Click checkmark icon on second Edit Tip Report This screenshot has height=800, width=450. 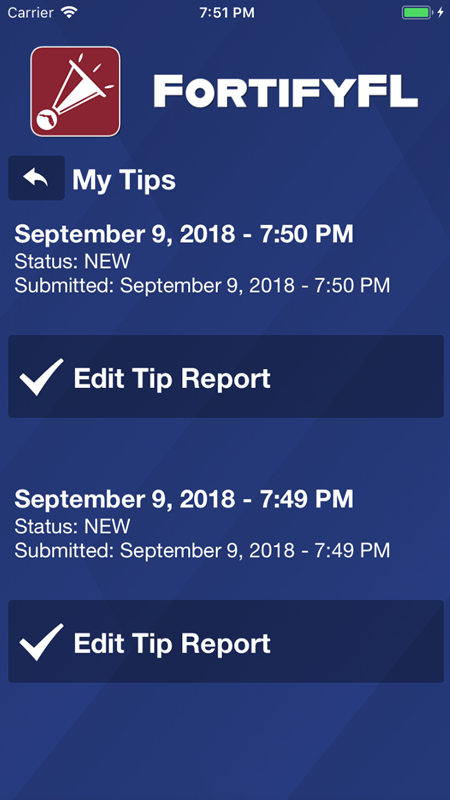point(41,642)
